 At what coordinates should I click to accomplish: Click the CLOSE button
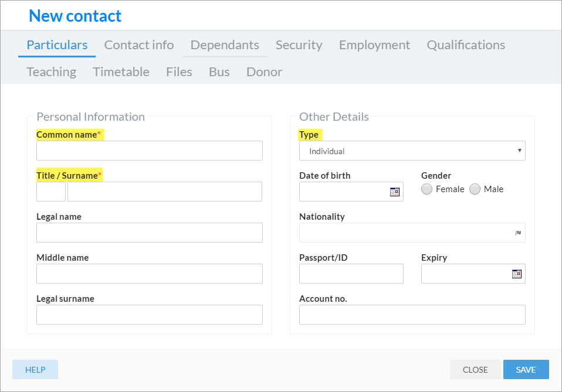475,370
